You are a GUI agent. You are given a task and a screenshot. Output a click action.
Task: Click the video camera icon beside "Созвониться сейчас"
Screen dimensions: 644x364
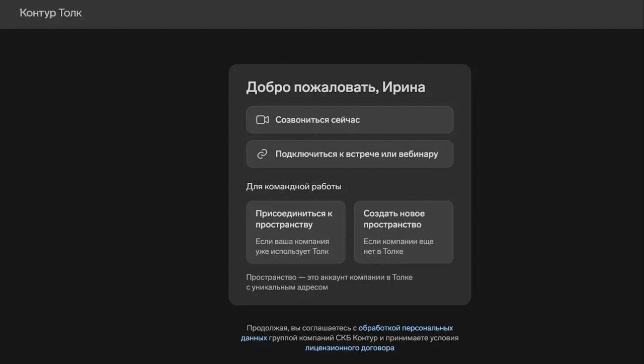click(262, 119)
